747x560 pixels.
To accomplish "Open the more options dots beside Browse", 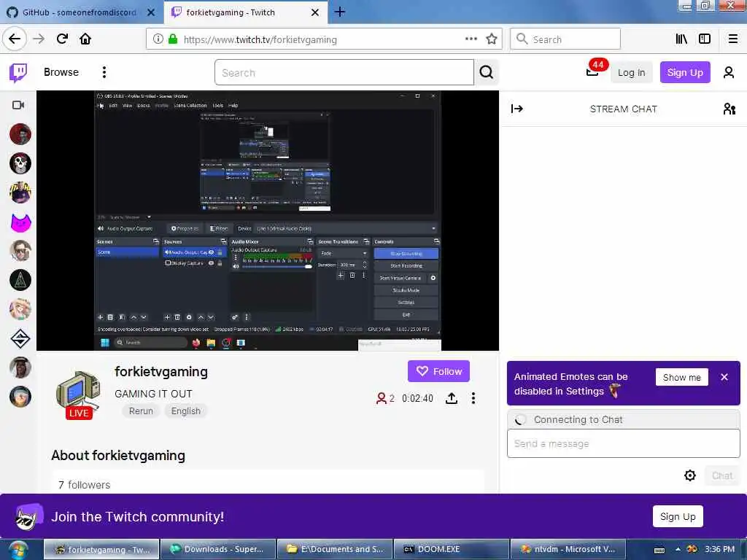I will [104, 72].
